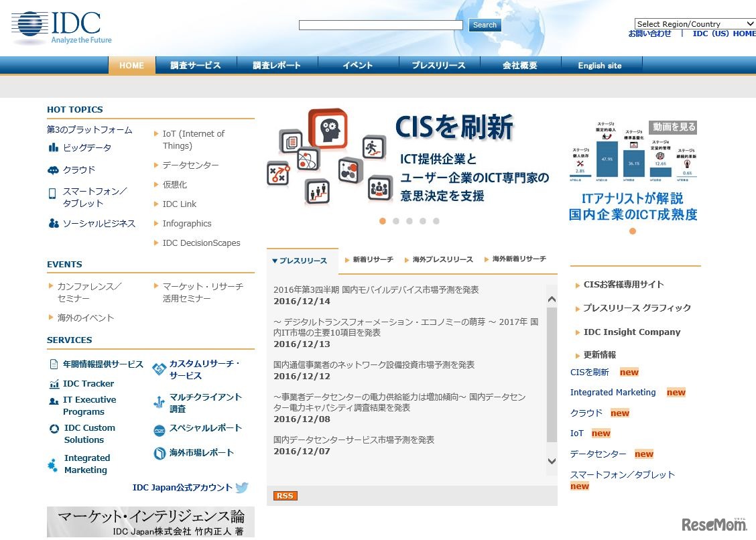
Task: Click the down arrow on the press release scrollbar
Action: point(551,462)
